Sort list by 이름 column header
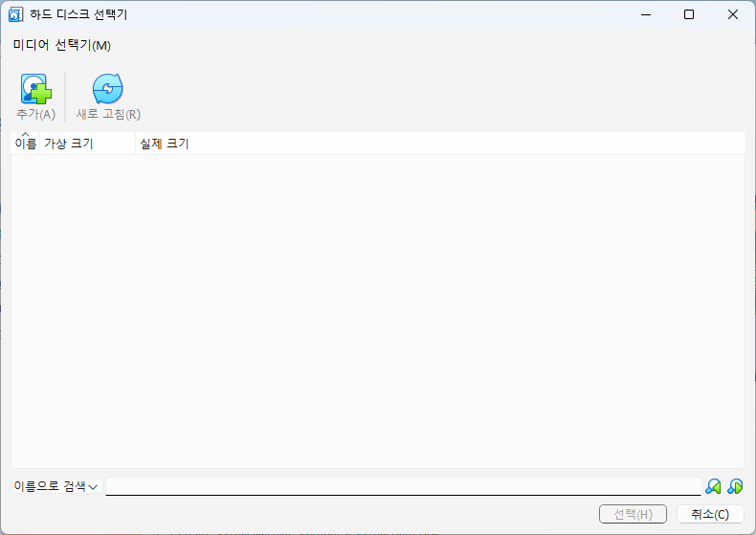Screen dimensions: 756x535 (x=25, y=145)
